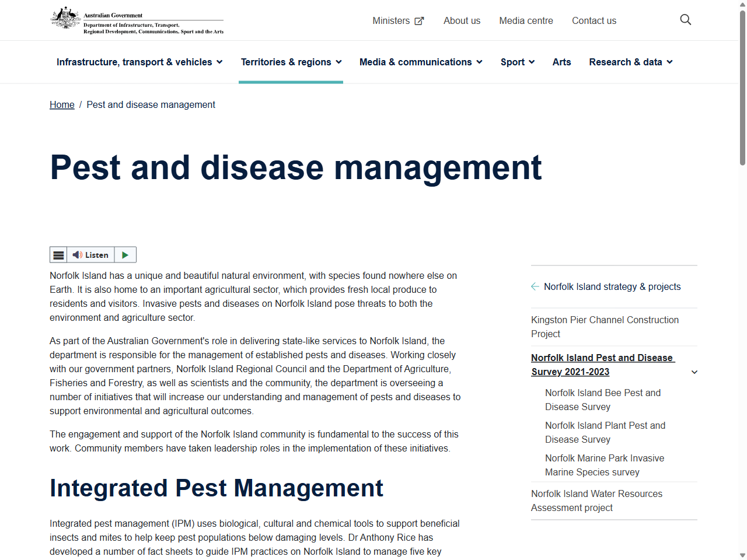The image size is (747, 560).
Task: Open the Research & data dropdown
Action: coord(631,62)
